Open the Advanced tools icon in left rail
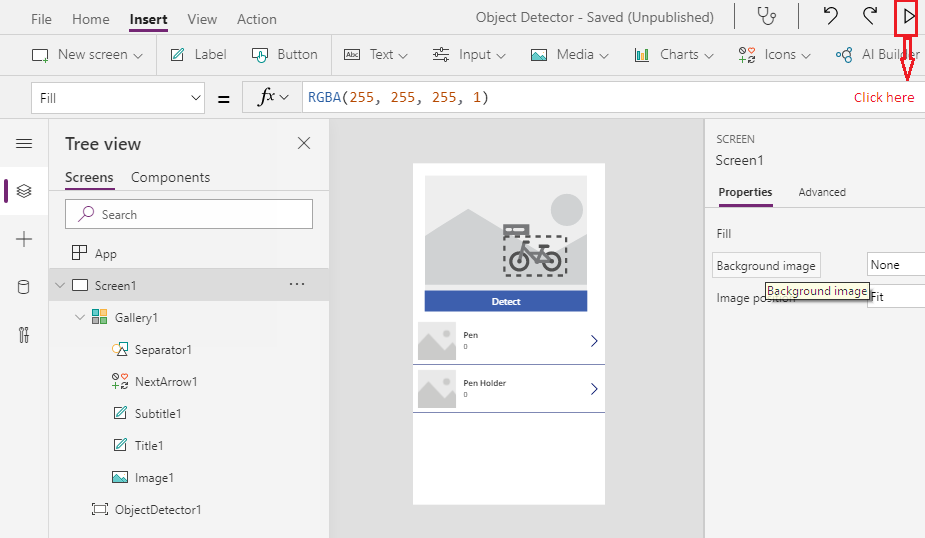The width and height of the screenshot is (925, 538). [x=24, y=335]
